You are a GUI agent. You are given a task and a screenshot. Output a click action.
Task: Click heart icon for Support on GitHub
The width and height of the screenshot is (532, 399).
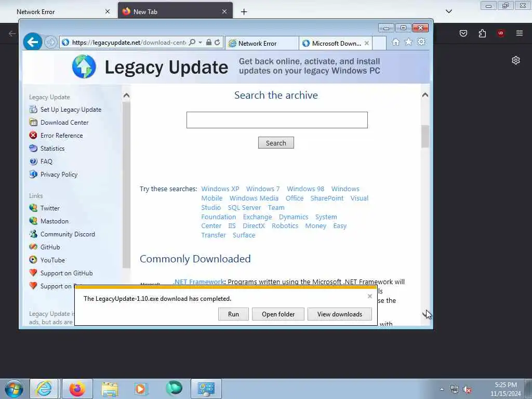click(33, 273)
